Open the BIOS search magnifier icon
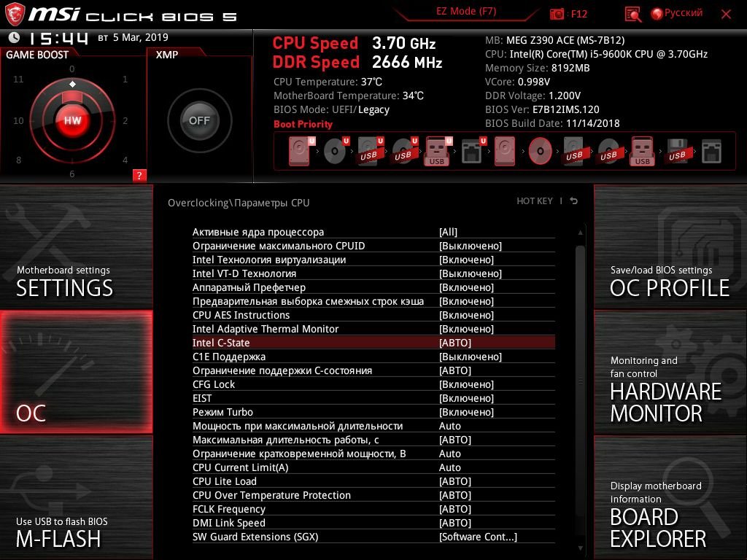Viewport: 747px width, 560px height. 632,15
